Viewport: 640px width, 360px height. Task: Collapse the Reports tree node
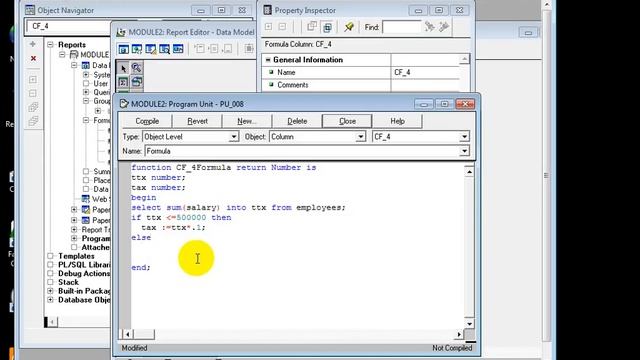[50, 44]
